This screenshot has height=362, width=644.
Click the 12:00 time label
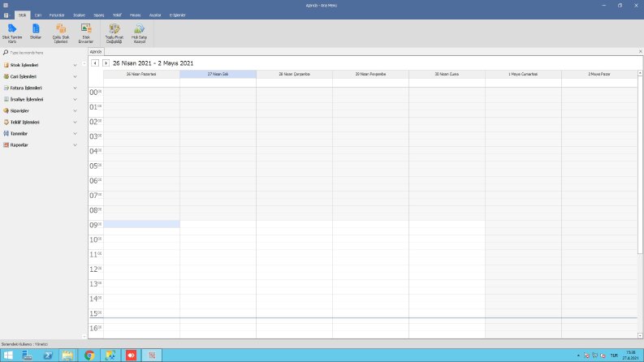[96, 269]
